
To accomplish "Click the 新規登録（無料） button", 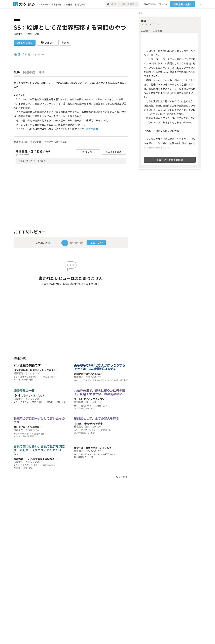I will 182,4.
